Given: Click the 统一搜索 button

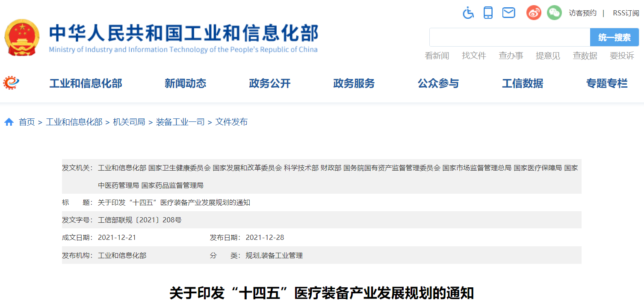Looking at the screenshot, I should (614, 37).
